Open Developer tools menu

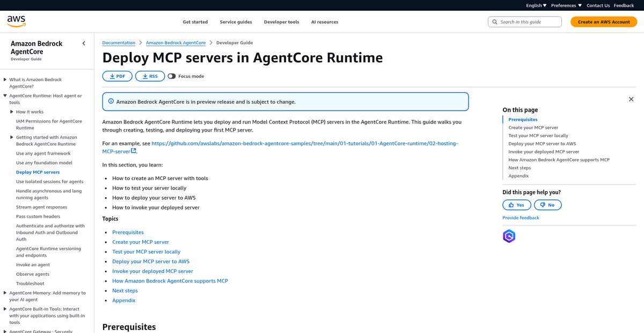tap(281, 22)
